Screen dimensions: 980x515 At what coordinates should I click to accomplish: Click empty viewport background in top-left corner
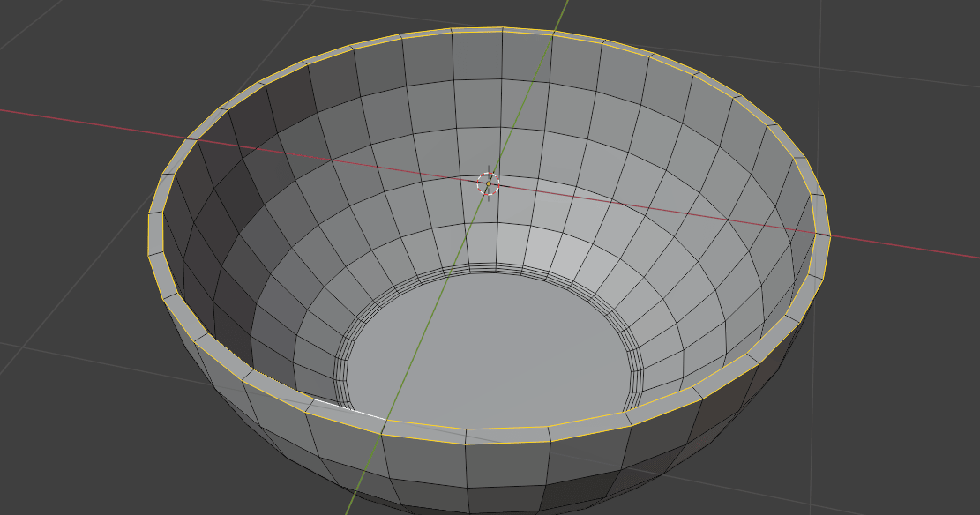coord(53,35)
